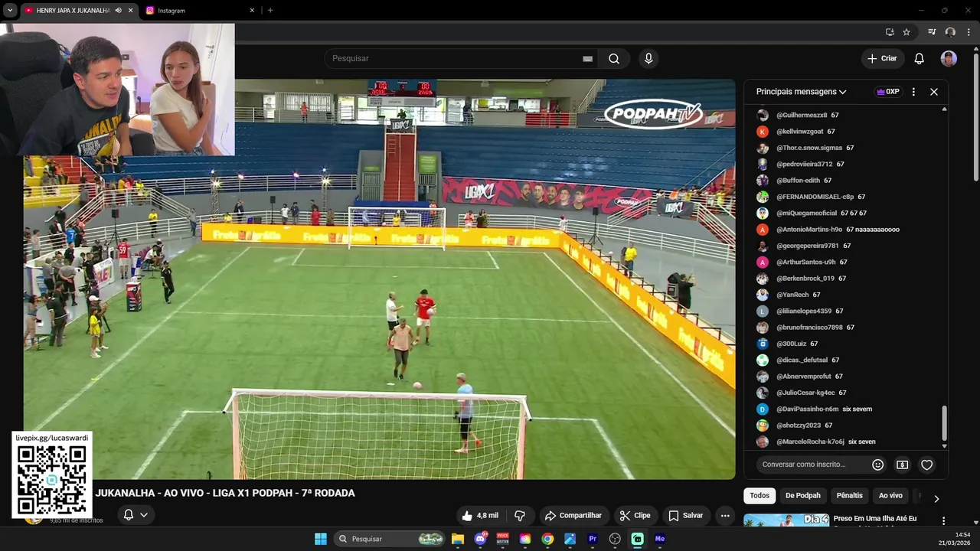
Task: Click the Windows taskbar Pesquisar search box
Action: tap(390, 539)
